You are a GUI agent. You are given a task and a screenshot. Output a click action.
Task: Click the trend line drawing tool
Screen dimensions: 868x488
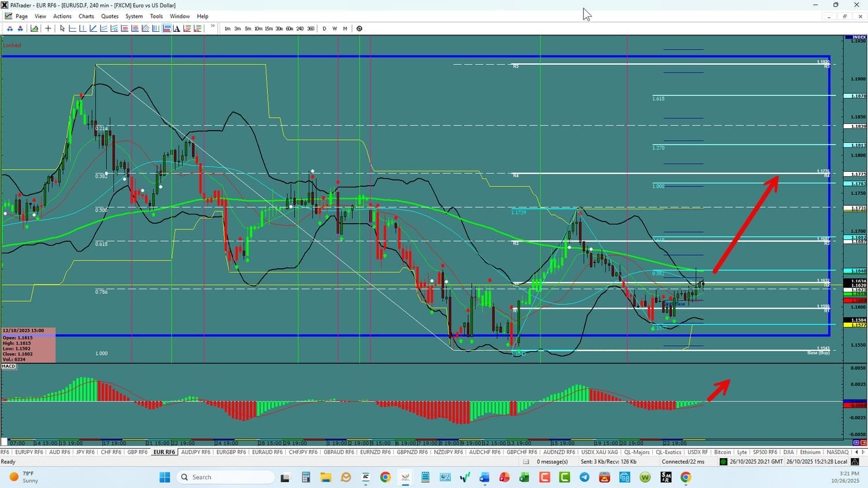[93, 28]
